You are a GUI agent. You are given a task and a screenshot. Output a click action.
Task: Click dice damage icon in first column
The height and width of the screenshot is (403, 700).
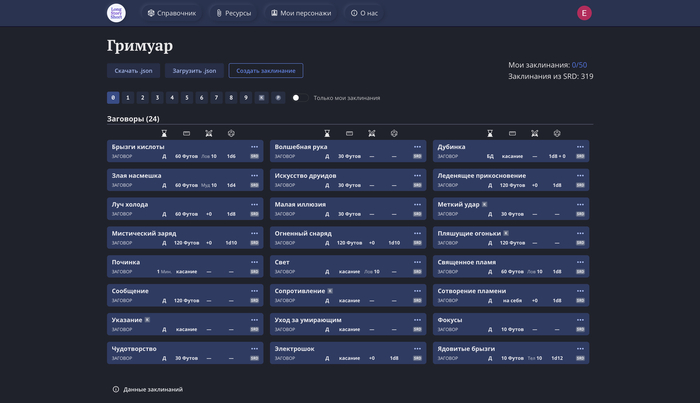pos(231,133)
